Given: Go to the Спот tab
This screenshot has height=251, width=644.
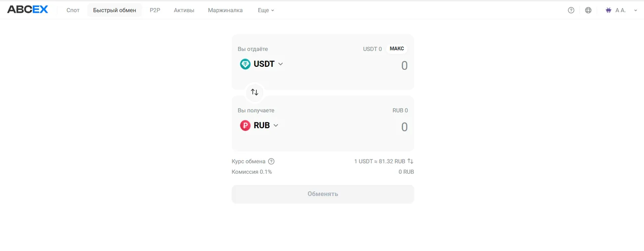Looking at the screenshot, I should click(x=73, y=10).
